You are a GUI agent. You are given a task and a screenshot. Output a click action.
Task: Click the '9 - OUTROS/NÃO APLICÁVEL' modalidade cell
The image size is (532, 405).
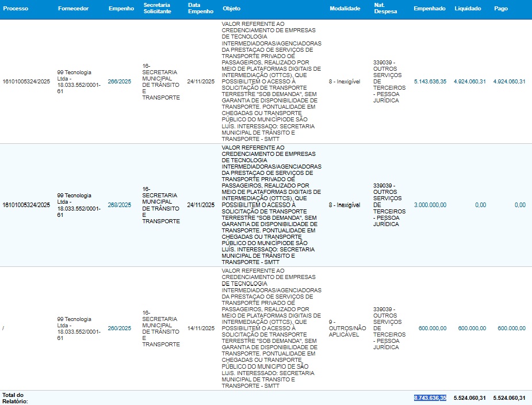343,328
